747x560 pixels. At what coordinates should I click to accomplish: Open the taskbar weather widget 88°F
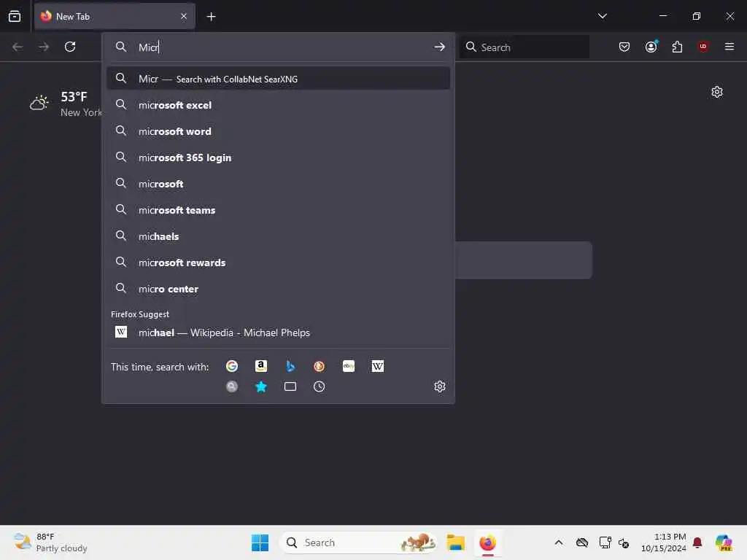point(51,542)
